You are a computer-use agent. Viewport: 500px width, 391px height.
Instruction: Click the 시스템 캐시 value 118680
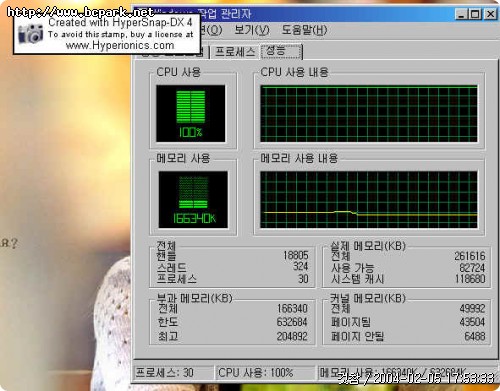pos(470,279)
